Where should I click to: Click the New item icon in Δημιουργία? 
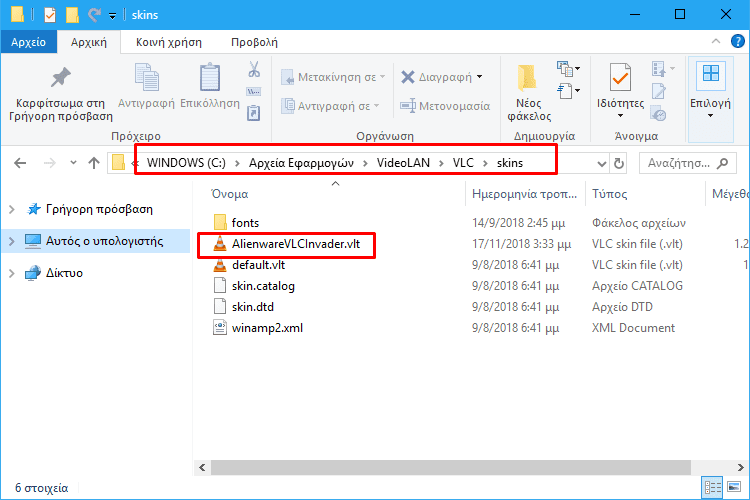pos(568,69)
